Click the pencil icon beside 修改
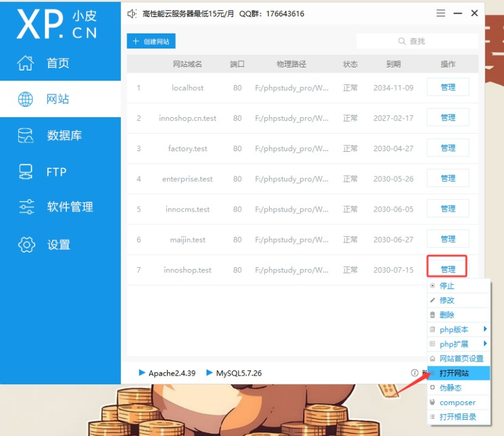 coord(432,301)
